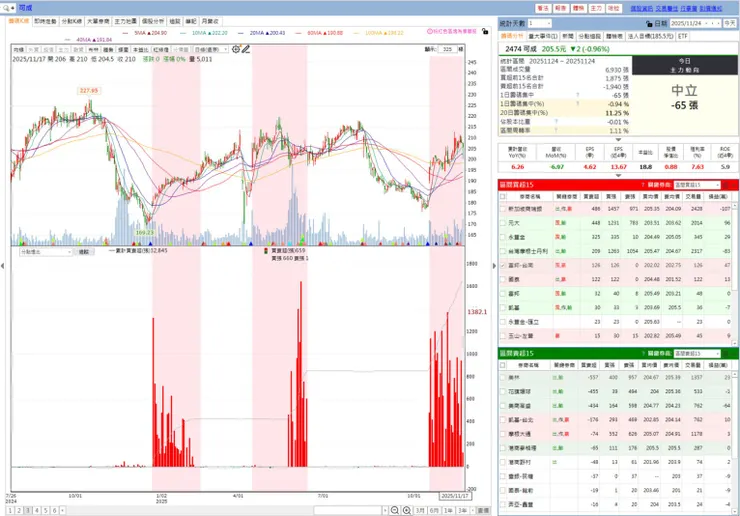Viewport: 740px width, 516px height.
Task: Collapse the left panel arrow on the chart edge
Action: point(2,266)
